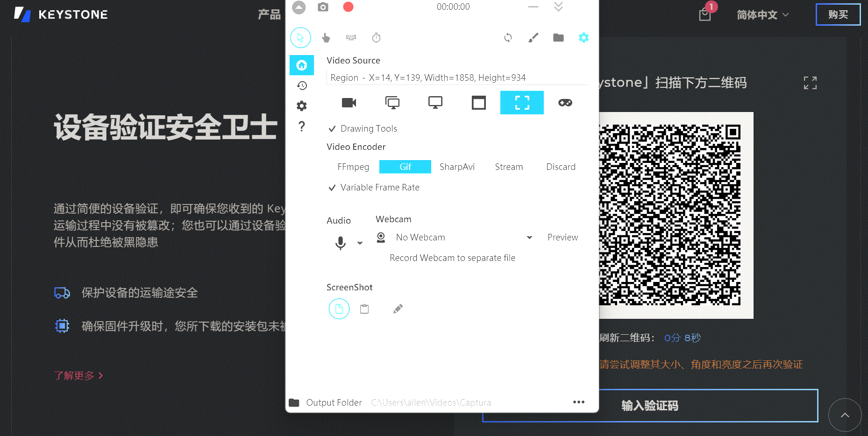Select screenshot to clipboard icon
868x436 pixels.
364,309
